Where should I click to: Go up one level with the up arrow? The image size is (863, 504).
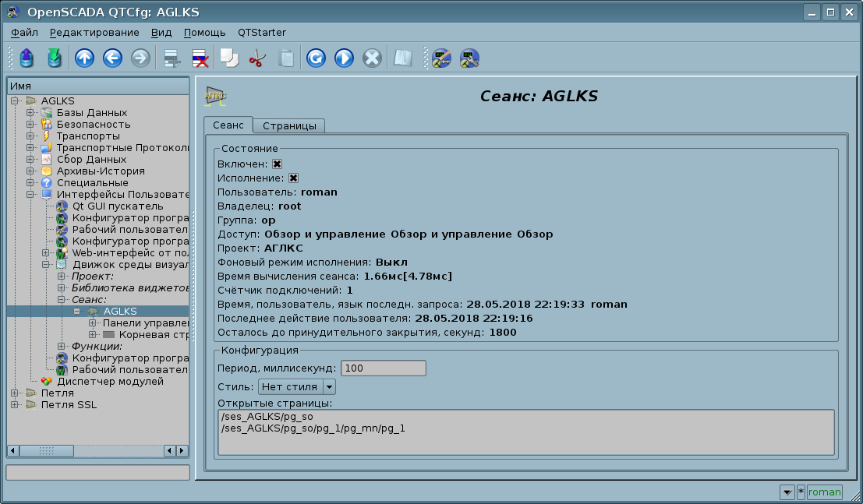[x=84, y=58]
